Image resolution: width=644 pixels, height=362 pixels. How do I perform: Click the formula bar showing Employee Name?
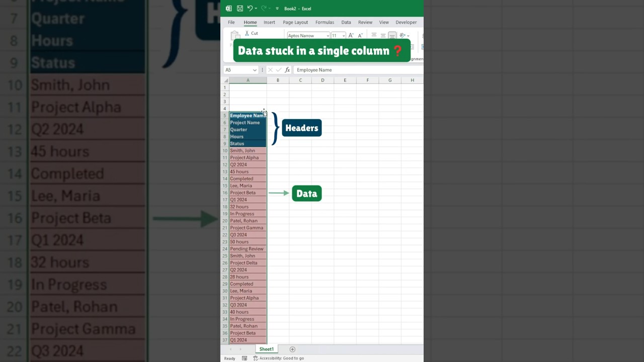359,70
